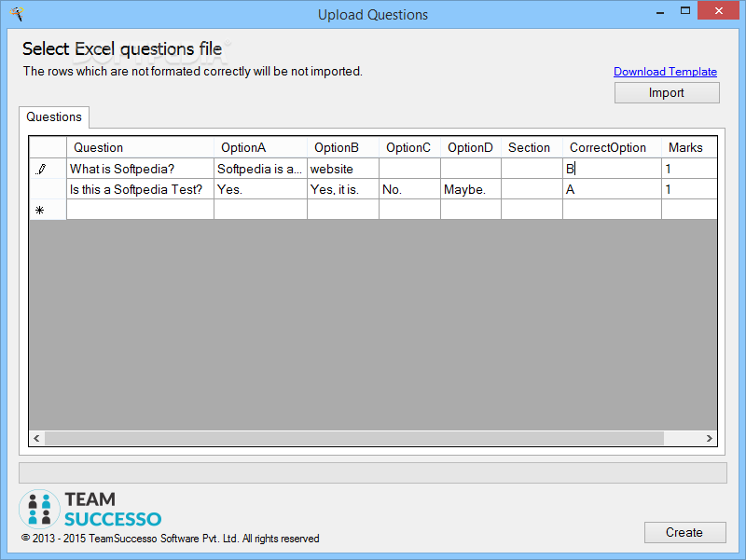Select the CorrectOption cell containing A

point(612,189)
